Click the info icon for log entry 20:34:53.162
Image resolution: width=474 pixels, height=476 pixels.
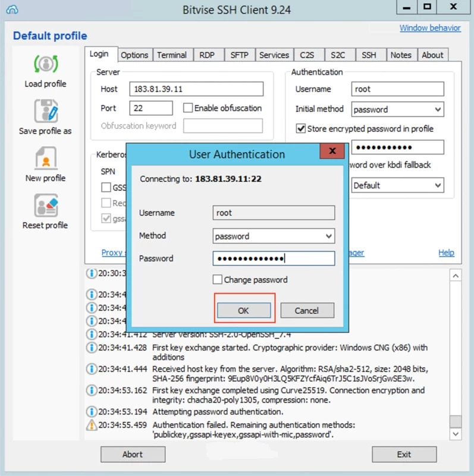coord(91,390)
